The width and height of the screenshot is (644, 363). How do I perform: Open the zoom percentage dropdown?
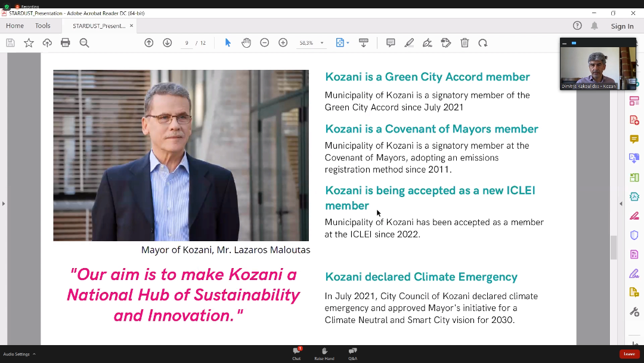322,43
